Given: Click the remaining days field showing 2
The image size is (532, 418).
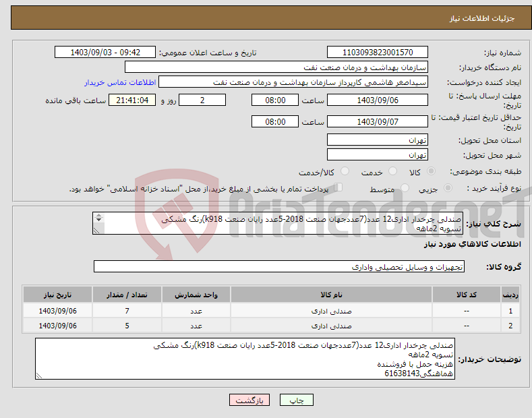Looking at the screenshot, I should [202, 100].
